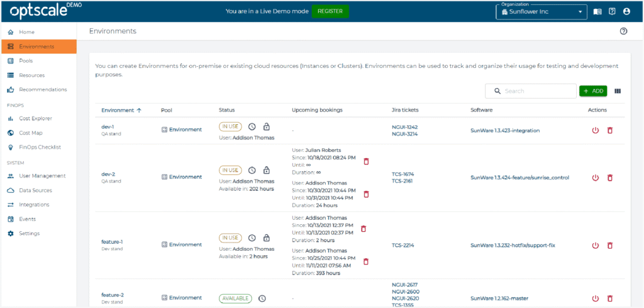Open the documentation book icon in top bar

pyautogui.click(x=597, y=11)
